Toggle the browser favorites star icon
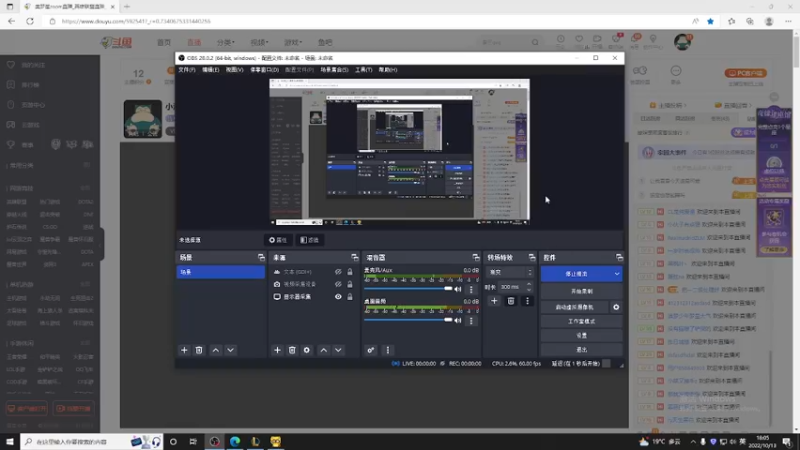Viewport: 800px width, 450px height. tap(710, 21)
